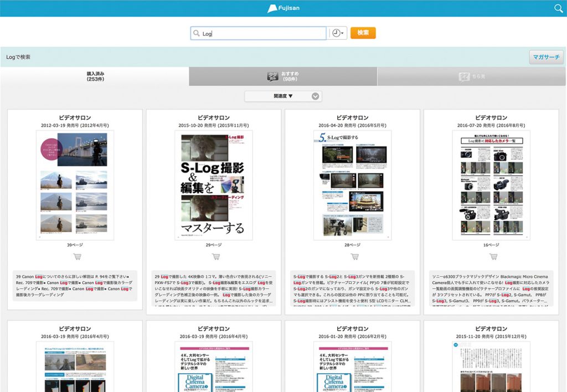Open the 2016年2月号 Digital Cinema thumbnail
The width and height of the screenshot is (567, 392).
point(353,367)
